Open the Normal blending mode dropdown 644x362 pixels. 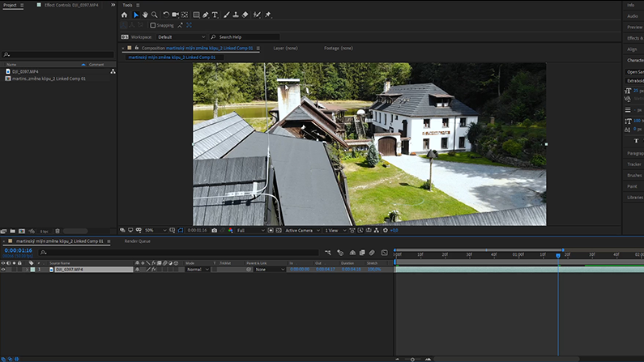(198, 270)
